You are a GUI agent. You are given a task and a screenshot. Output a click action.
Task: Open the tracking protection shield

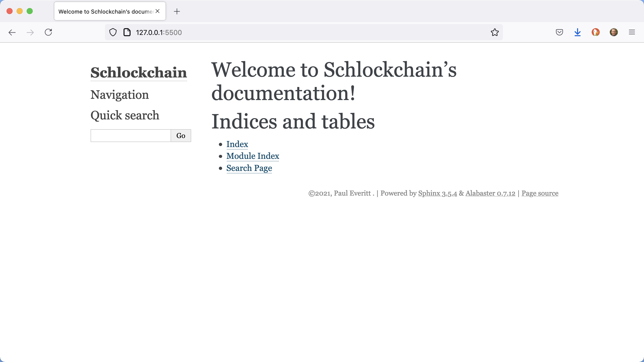coord(113,32)
